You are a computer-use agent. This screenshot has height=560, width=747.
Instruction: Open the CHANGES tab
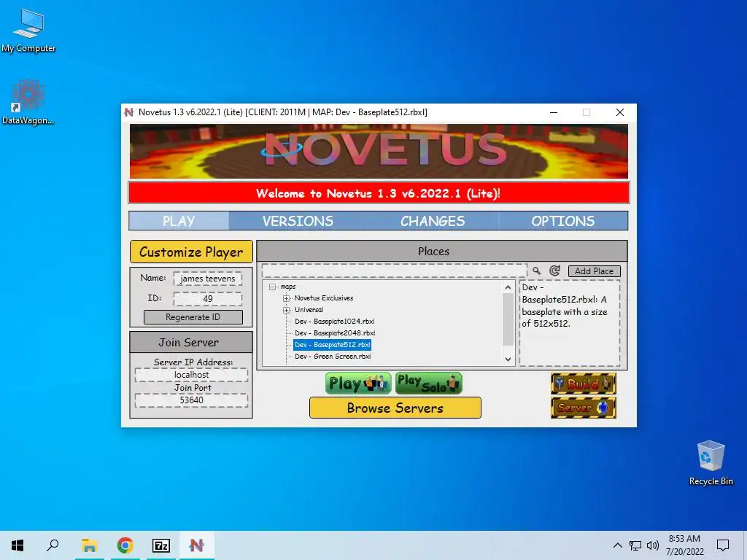coord(432,221)
